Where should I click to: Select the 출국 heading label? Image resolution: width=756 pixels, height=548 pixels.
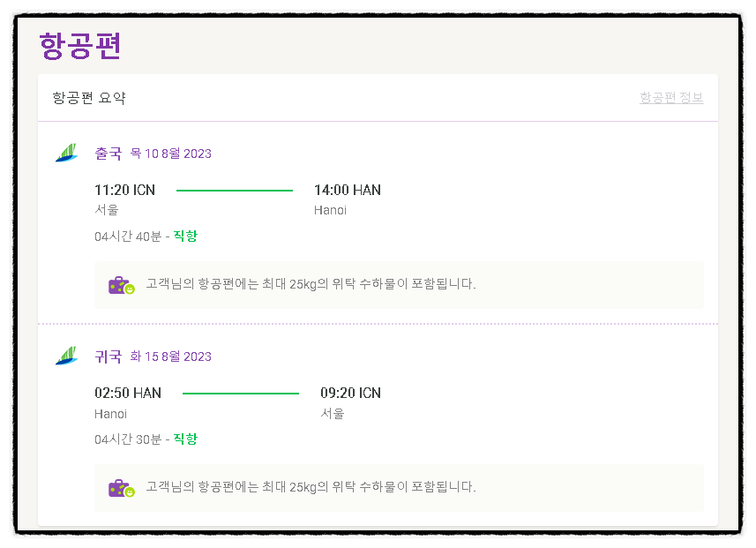(109, 154)
